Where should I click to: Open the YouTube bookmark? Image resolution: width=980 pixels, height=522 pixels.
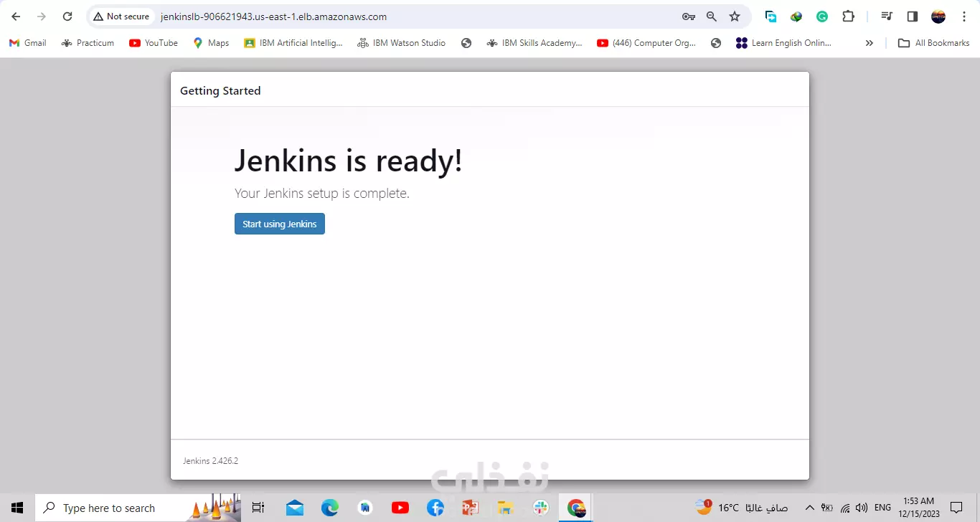click(x=153, y=43)
